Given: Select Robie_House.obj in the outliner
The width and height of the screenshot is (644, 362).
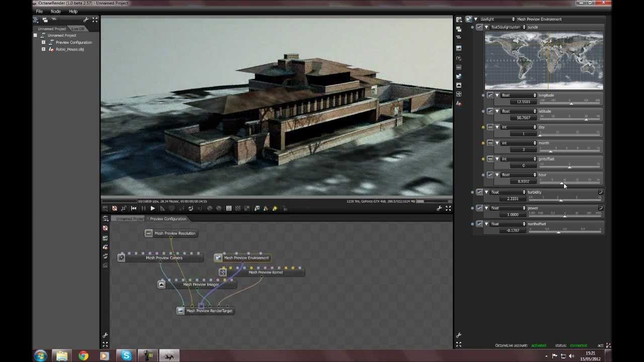Looking at the screenshot, I should point(70,49).
